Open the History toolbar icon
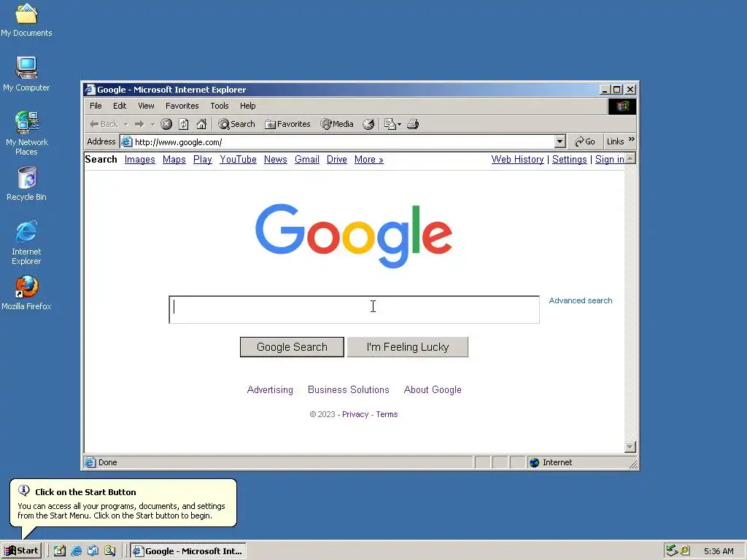 [368, 124]
